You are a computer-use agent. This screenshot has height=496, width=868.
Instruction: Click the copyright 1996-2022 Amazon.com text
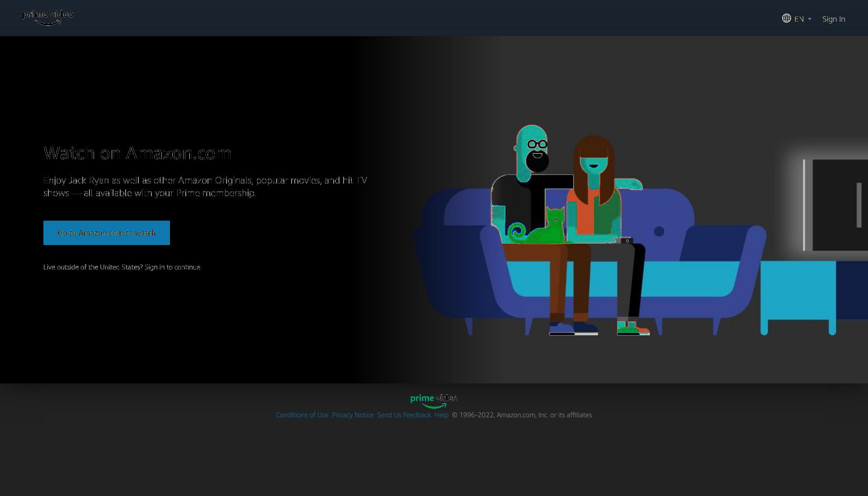click(x=522, y=415)
